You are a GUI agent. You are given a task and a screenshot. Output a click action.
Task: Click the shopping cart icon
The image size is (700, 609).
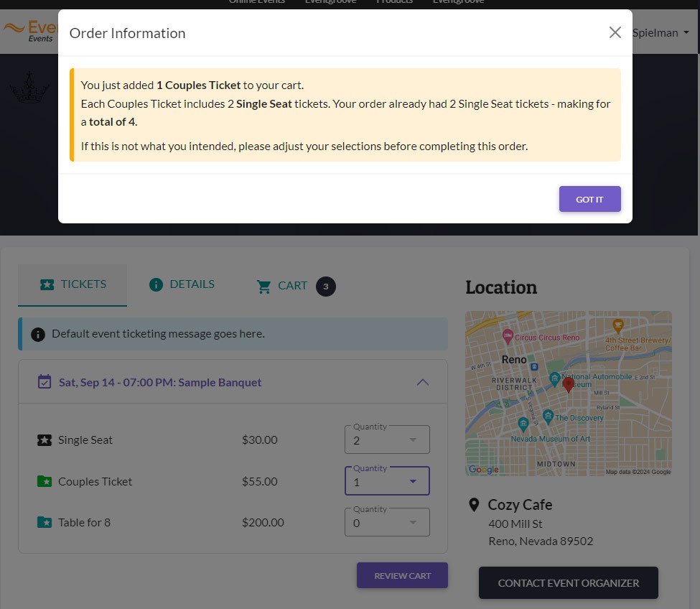click(x=263, y=287)
